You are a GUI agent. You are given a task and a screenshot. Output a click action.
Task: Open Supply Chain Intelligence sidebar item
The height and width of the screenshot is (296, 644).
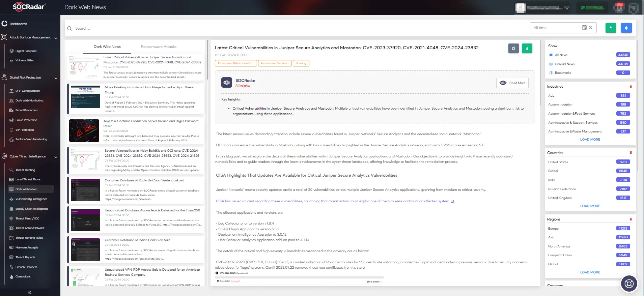[31, 209]
